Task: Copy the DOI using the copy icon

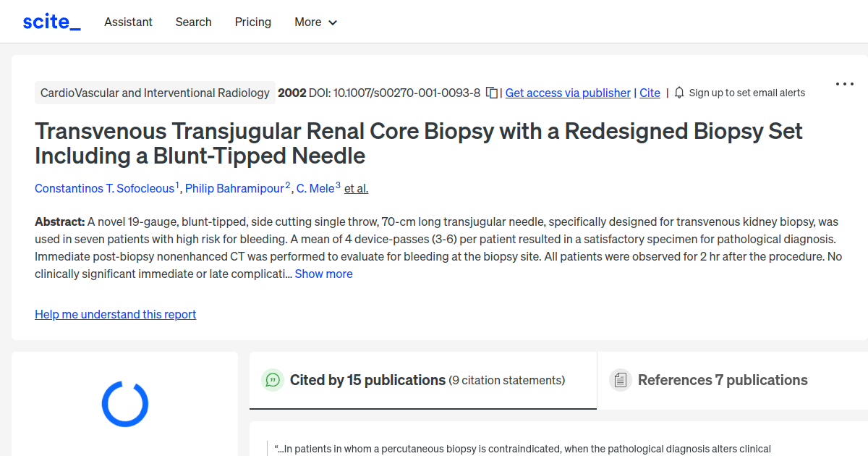Action: point(491,93)
